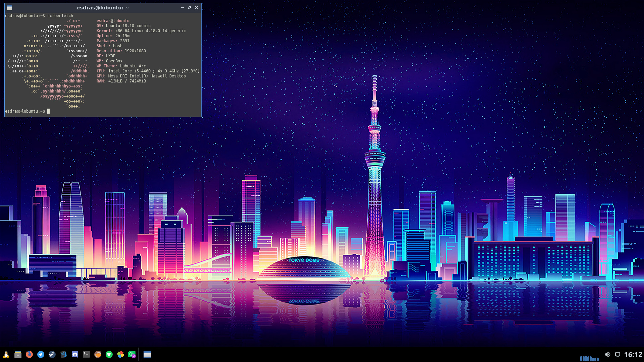
Task: Click the terminal title 'esdras@lubuntu: ~'
Action: click(x=103, y=8)
